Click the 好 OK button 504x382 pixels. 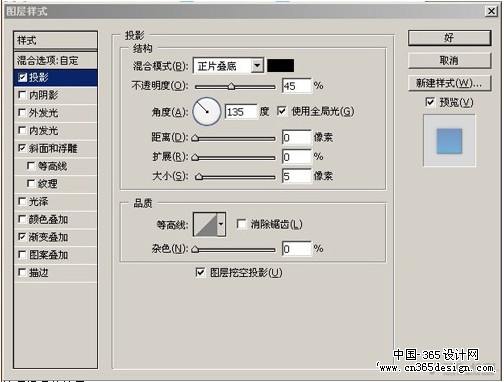tap(449, 38)
